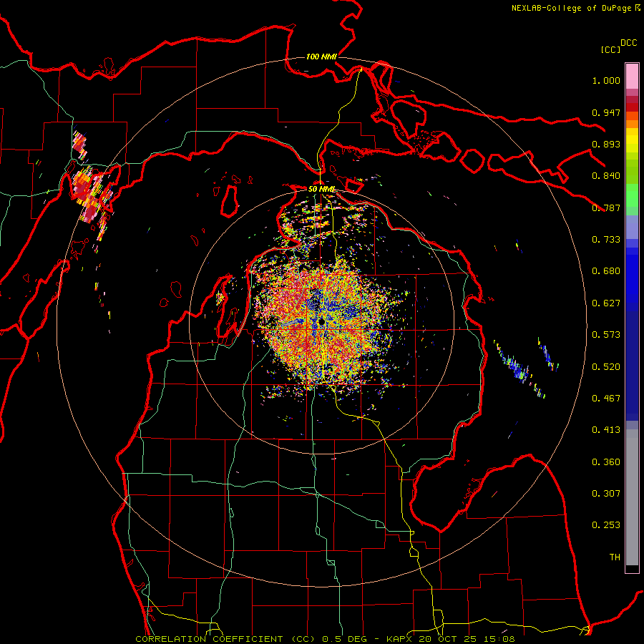Select the 0.680 scale value

[606, 271]
